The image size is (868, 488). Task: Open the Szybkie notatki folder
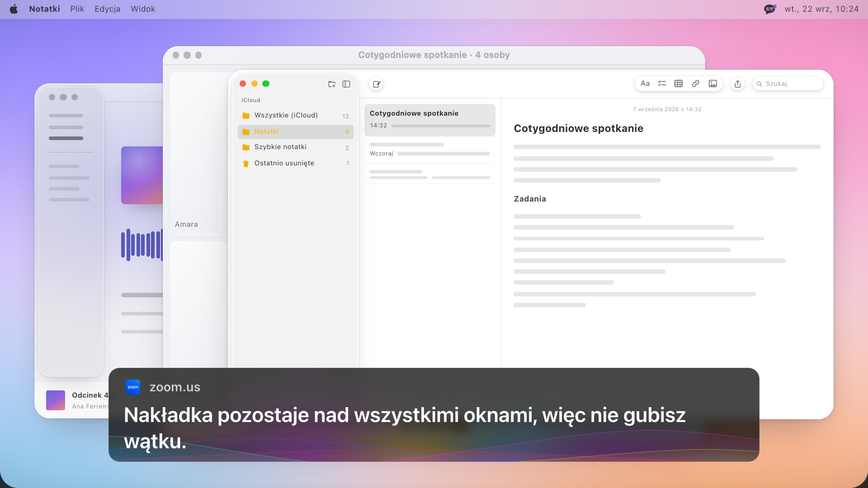point(296,147)
